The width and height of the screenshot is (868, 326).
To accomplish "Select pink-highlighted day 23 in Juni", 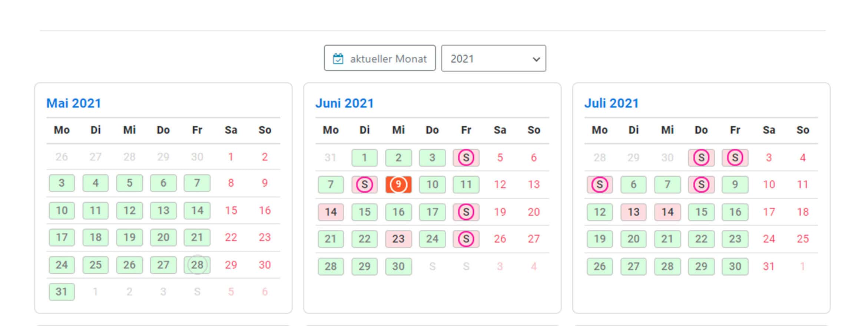I will tap(398, 239).
